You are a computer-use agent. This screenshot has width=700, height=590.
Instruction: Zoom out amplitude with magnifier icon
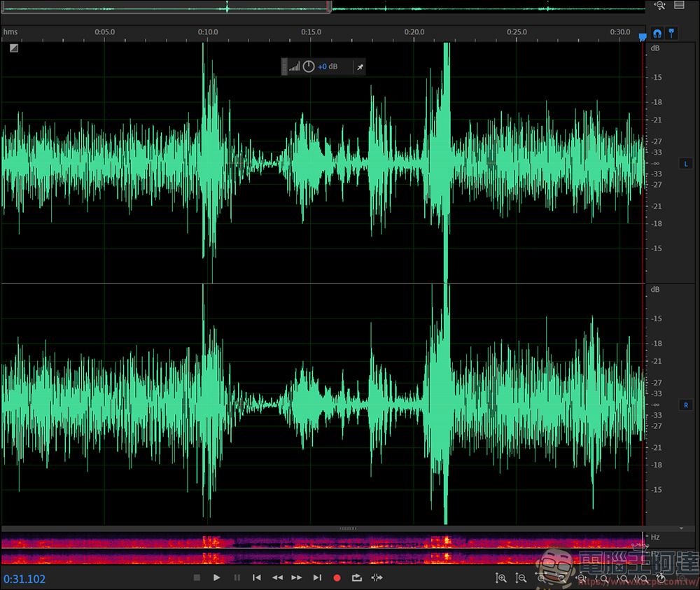click(521, 578)
